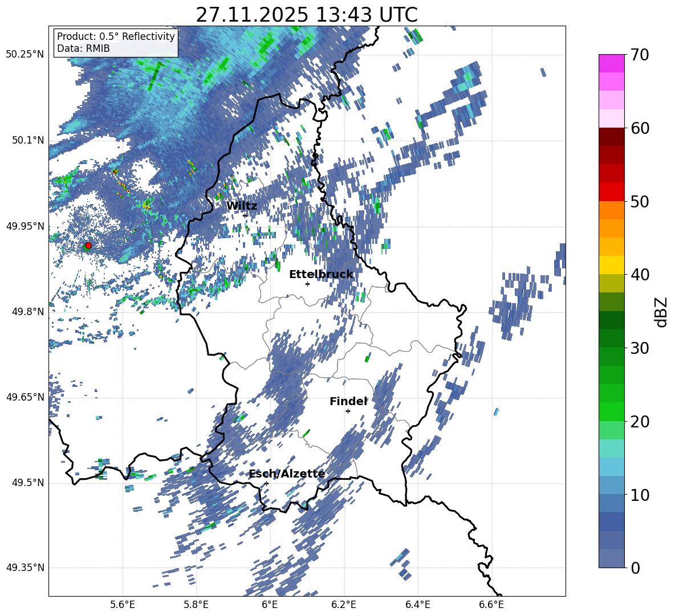Click the 49.35°N latitude label
Screen dimensions: 675x616
25,568
